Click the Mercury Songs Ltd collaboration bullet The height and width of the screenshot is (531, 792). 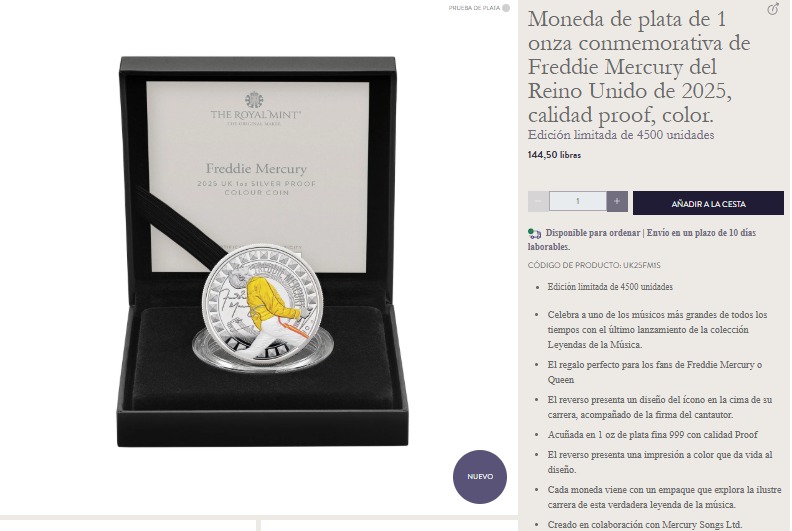coord(645,524)
